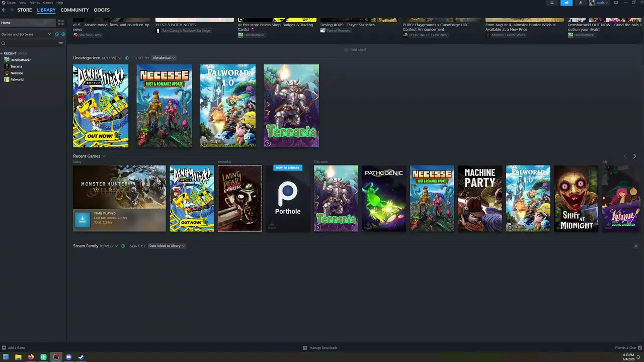Open the Games and Software dropdown
The width and height of the screenshot is (644, 362).
point(26,34)
